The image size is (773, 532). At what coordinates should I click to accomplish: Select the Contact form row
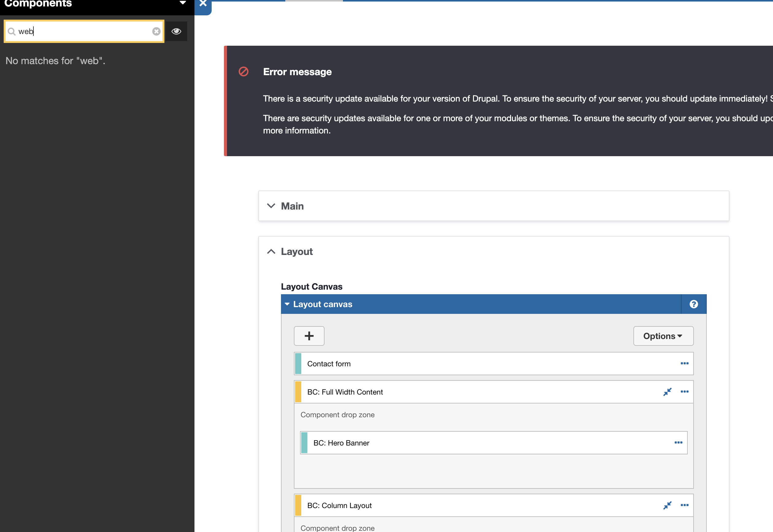coord(494,363)
